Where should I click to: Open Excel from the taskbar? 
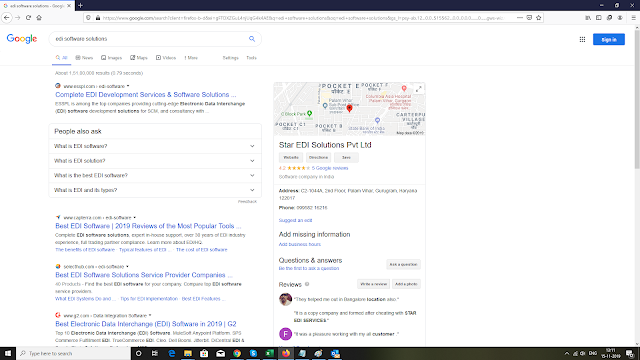(x=269, y=353)
